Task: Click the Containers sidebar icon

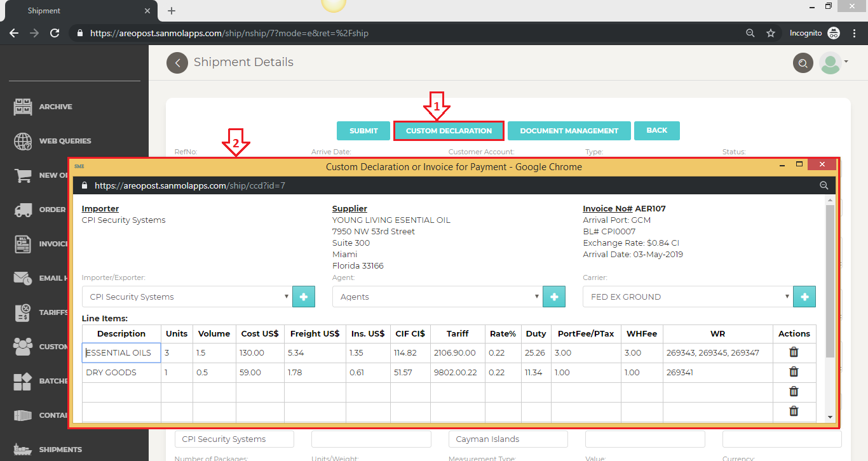Action: 23,415
